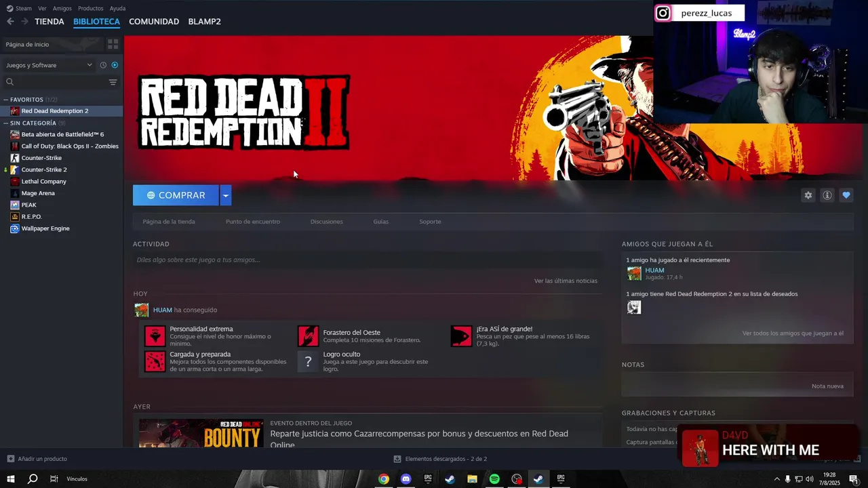The width and height of the screenshot is (868, 488).
Task: Click Ver todos los amigos que juegan
Action: (793, 333)
